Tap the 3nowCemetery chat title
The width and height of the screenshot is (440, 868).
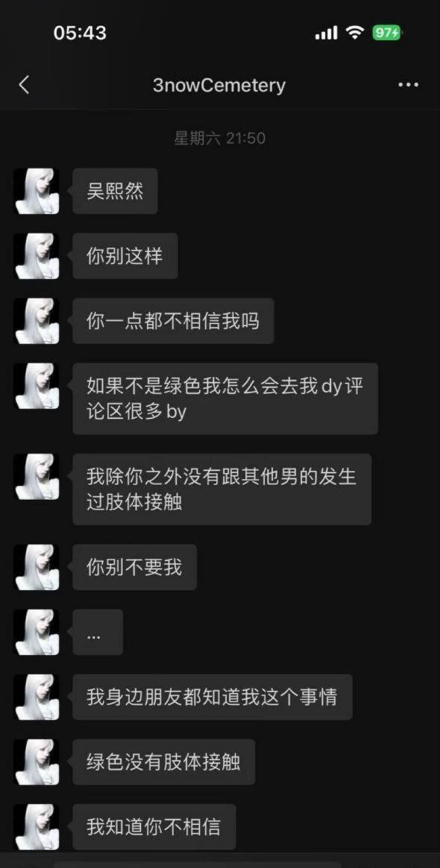click(x=219, y=85)
